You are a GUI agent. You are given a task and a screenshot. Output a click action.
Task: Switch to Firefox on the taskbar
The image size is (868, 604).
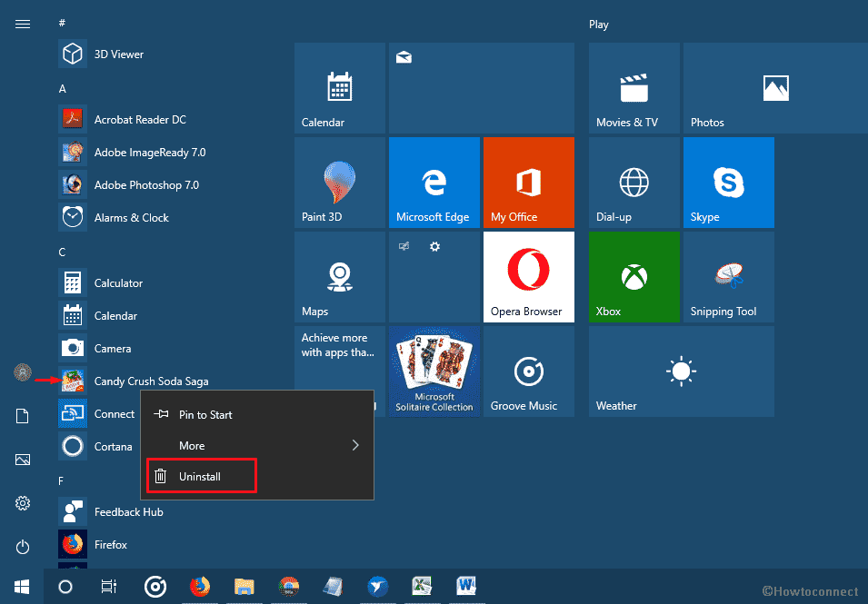click(200, 587)
